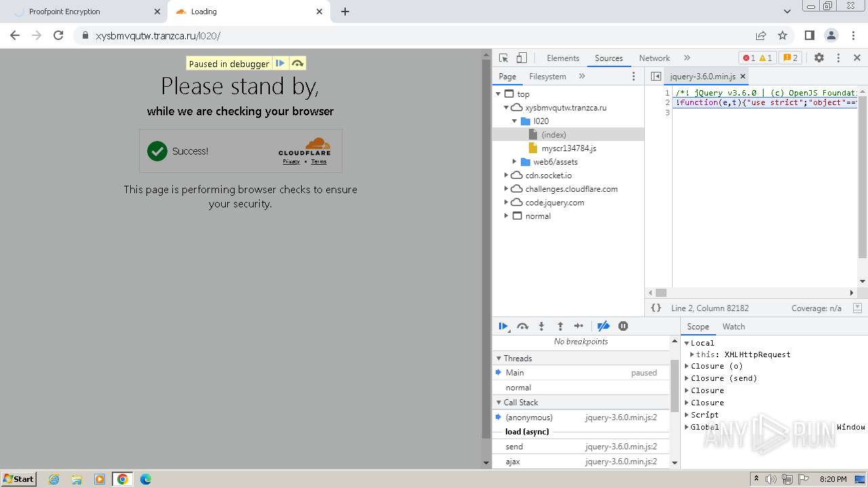This screenshot has height=488, width=868.
Task: Show more navigator tabs chevron
Action: (582, 77)
